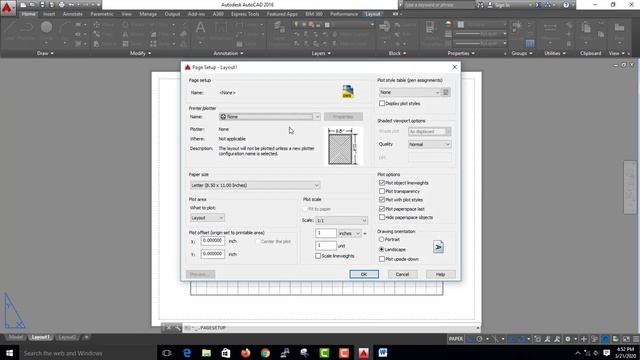The height and width of the screenshot is (360, 640).
Task: Click the DWG import icon in Page setup
Action: click(x=347, y=91)
